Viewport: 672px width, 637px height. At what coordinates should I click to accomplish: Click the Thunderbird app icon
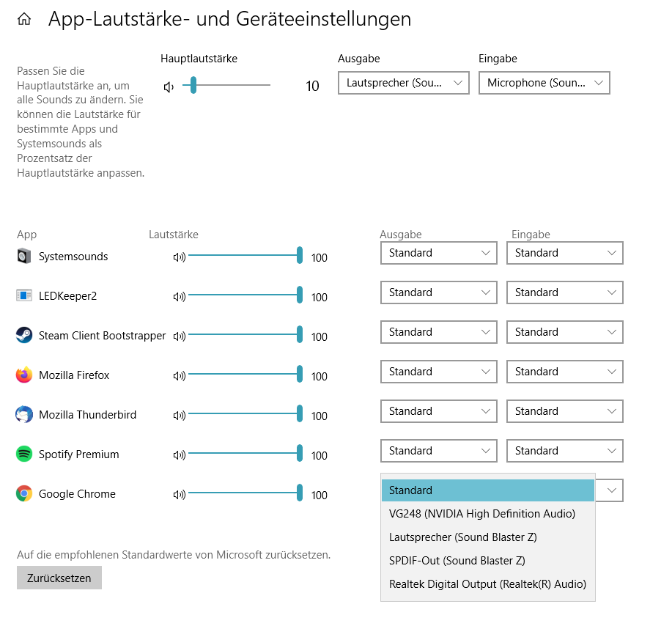(x=24, y=414)
